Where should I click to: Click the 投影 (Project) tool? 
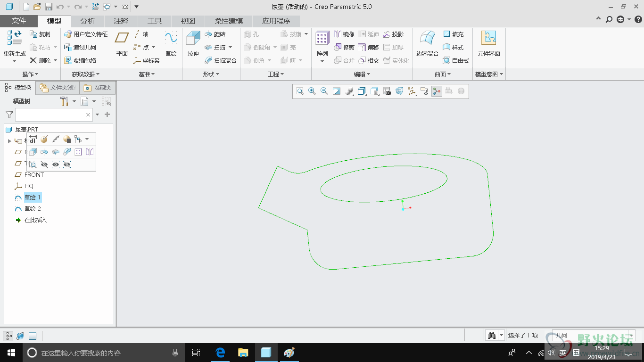[x=393, y=34]
